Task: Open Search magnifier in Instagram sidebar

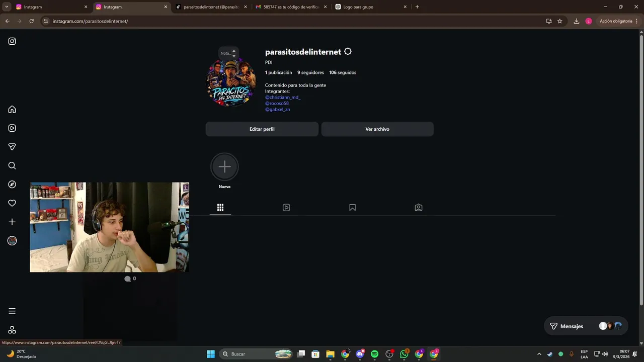Action: coord(12,166)
